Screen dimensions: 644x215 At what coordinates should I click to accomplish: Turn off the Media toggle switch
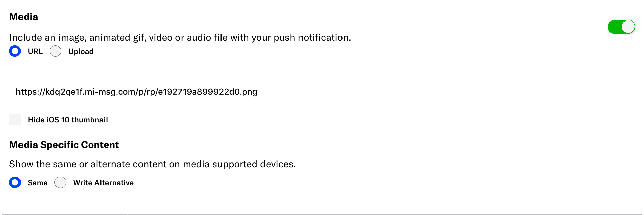621,27
